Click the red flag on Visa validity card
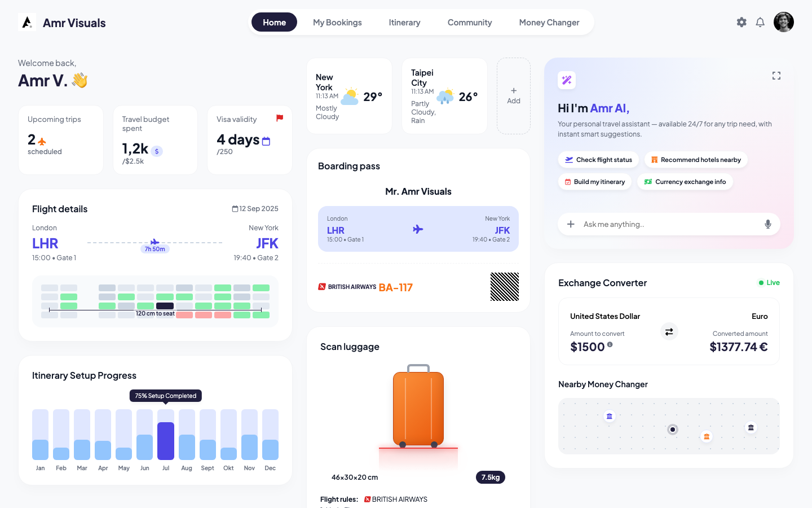This screenshot has width=812, height=508. click(x=280, y=118)
